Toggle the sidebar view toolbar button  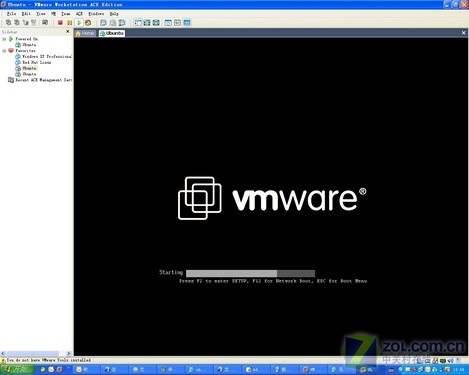click(x=138, y=23)
